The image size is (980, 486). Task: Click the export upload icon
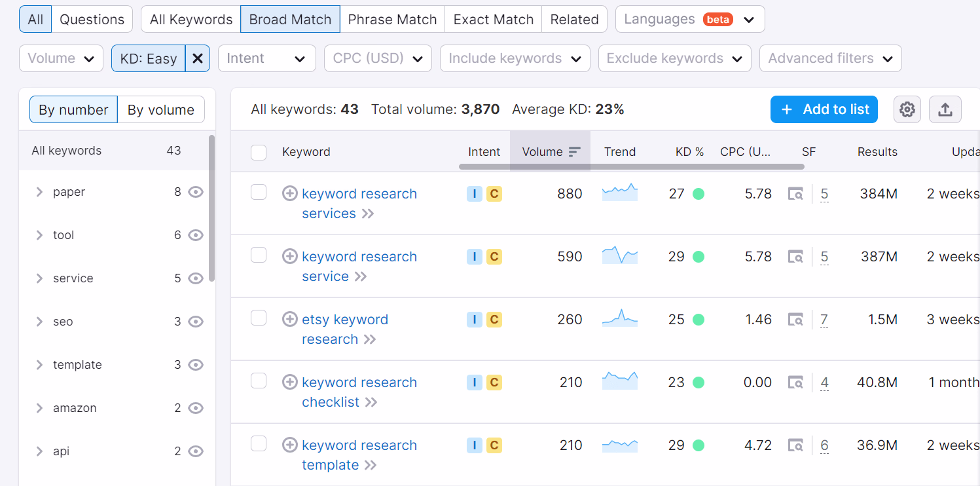click(x=945, y=110)
